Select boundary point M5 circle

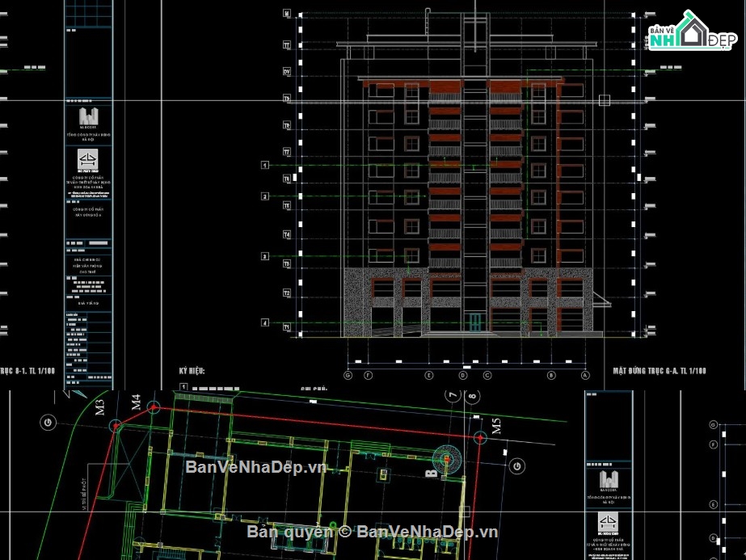click(481, 437)
